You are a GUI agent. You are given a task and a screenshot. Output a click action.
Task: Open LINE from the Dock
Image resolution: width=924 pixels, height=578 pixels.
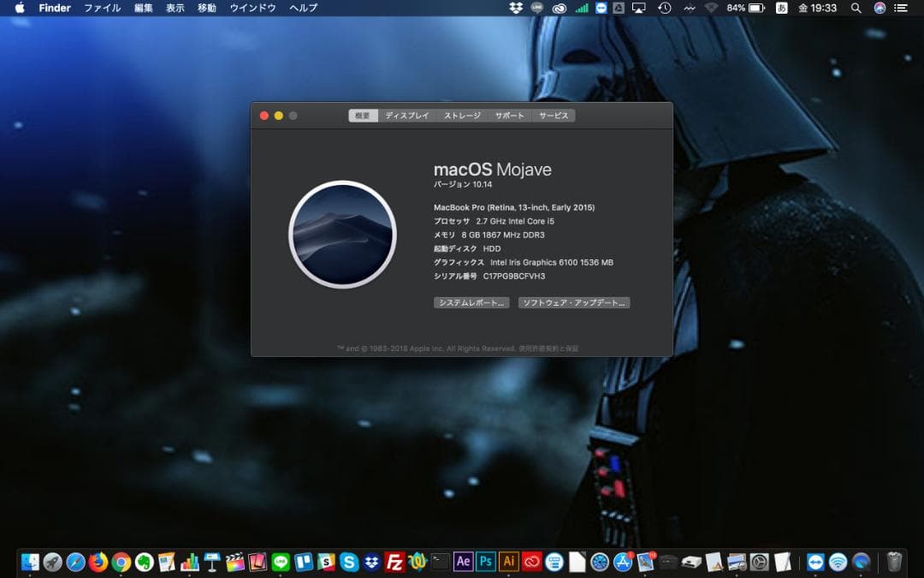[x=281, y=563]
